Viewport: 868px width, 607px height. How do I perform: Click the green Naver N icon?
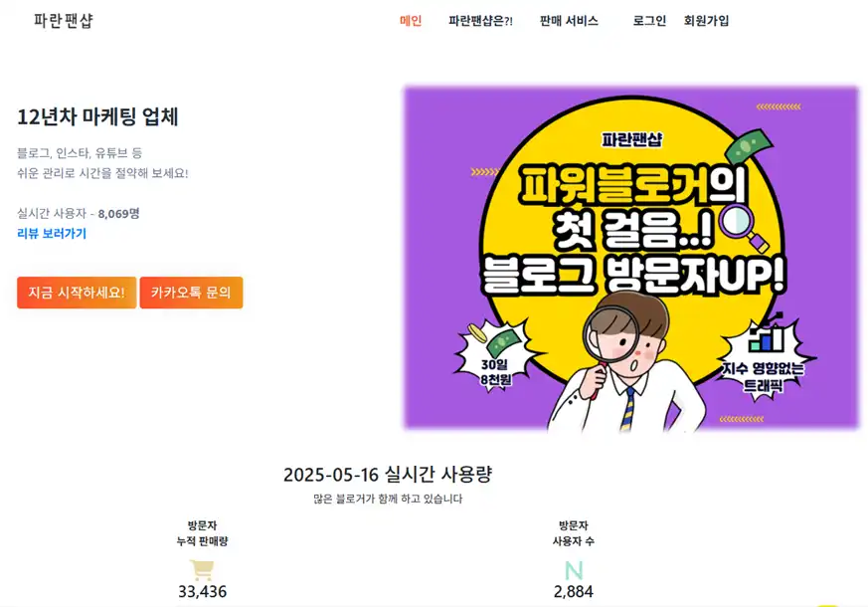point(574,570)
